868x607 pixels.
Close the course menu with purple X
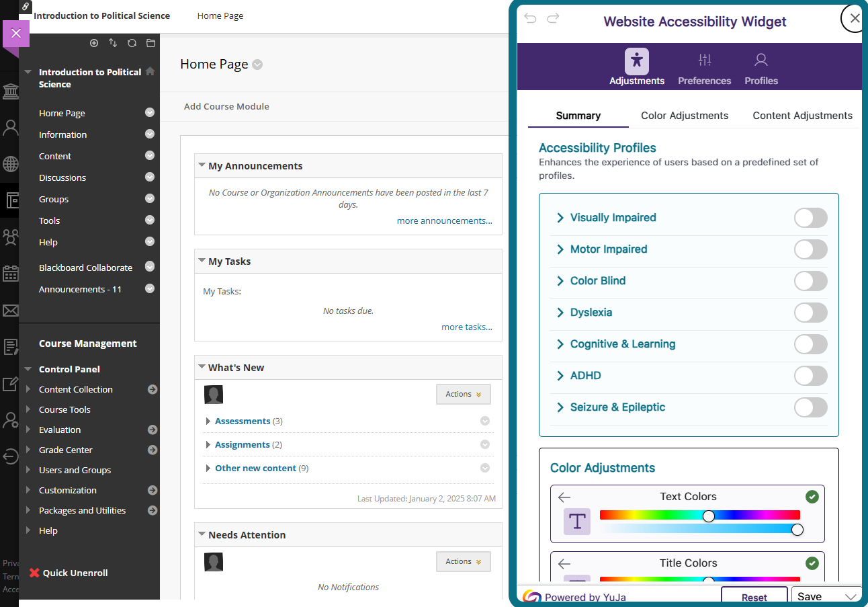click(16, 34)
